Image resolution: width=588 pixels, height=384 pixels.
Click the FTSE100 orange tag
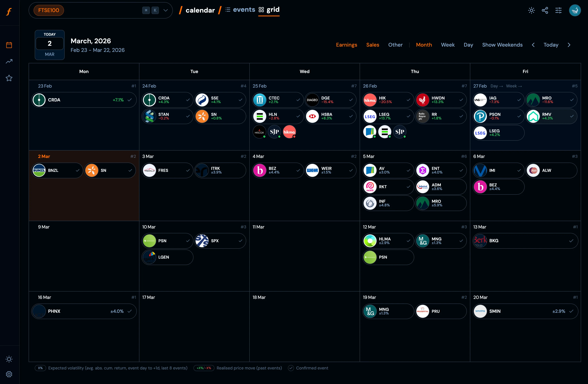click(49, 10)
